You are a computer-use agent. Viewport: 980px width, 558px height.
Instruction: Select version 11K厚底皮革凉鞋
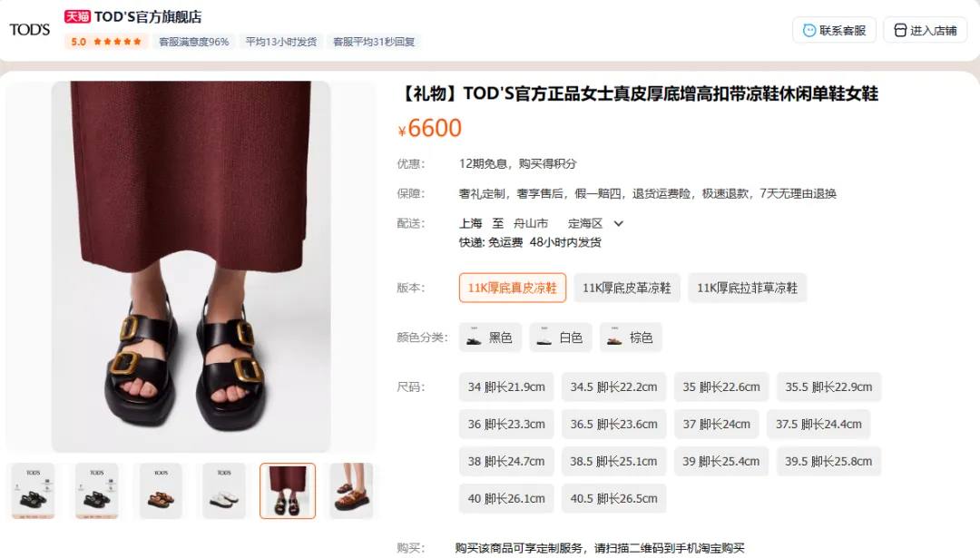627,288
